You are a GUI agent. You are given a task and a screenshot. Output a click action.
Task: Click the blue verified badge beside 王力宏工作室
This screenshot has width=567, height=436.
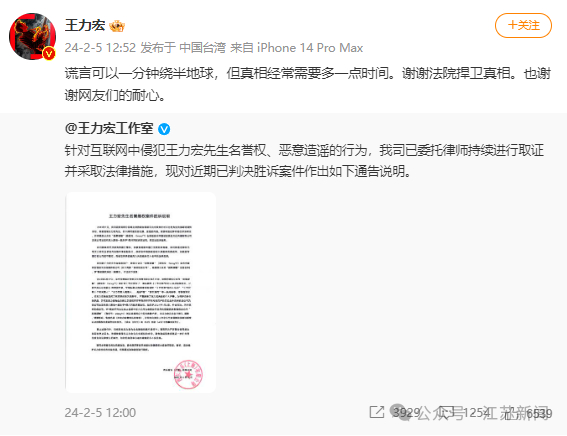(x=164, y=129)
